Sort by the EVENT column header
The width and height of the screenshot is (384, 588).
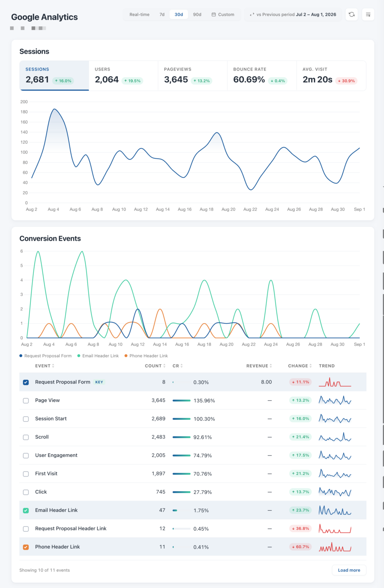point(45,366)
